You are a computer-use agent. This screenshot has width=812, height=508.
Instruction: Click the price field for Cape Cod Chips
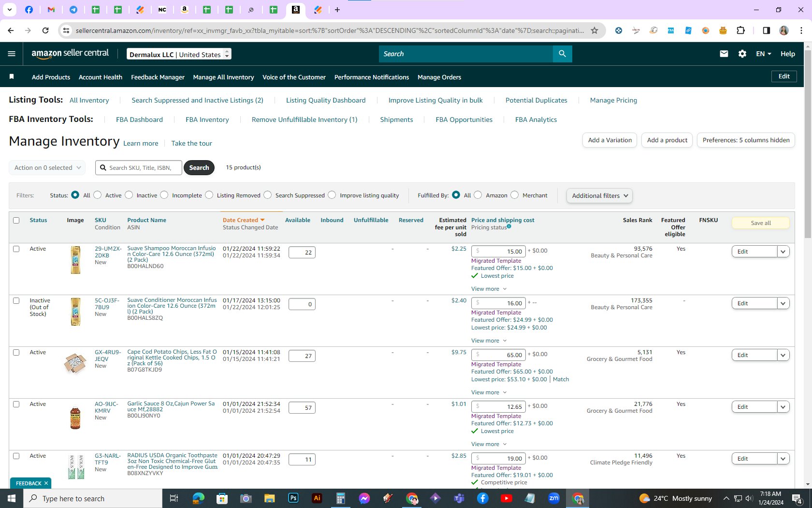(x=498, y=355)
